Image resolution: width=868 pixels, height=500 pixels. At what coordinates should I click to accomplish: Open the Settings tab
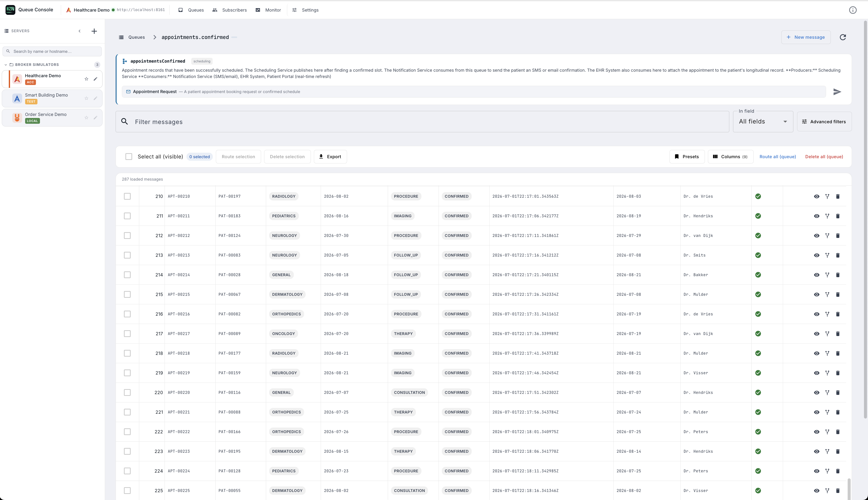click(305, 10)
